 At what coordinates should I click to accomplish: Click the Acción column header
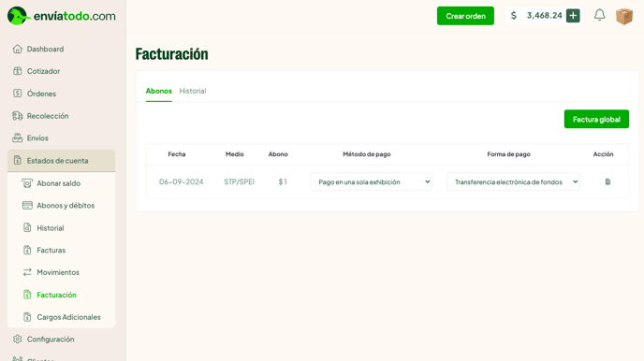click(603, 154)
